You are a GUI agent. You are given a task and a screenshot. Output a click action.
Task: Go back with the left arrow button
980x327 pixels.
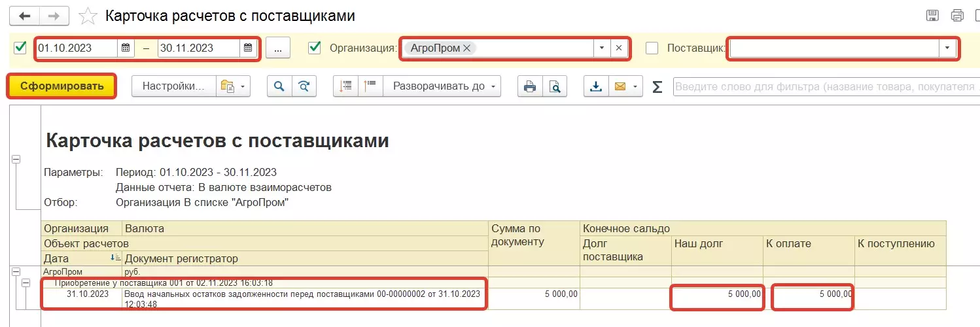pos(25,16)
